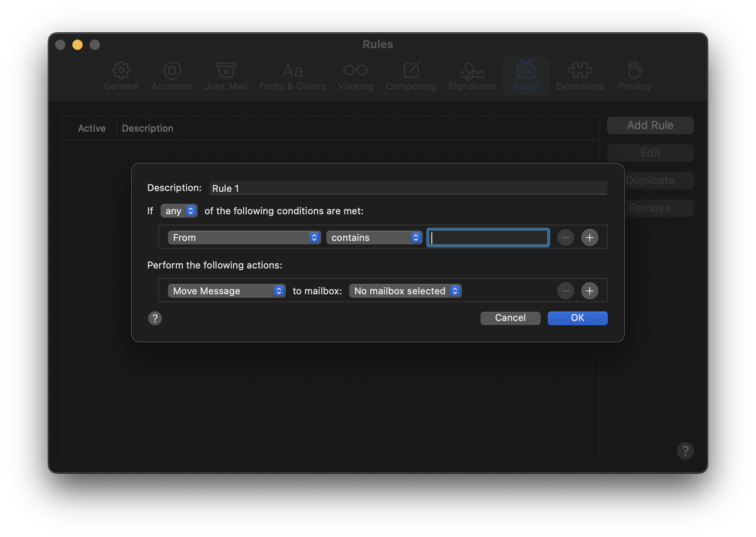Switch to the Rules tab
Image resolution: width=756 pixels, height=537 pixels.
[525, 76]
